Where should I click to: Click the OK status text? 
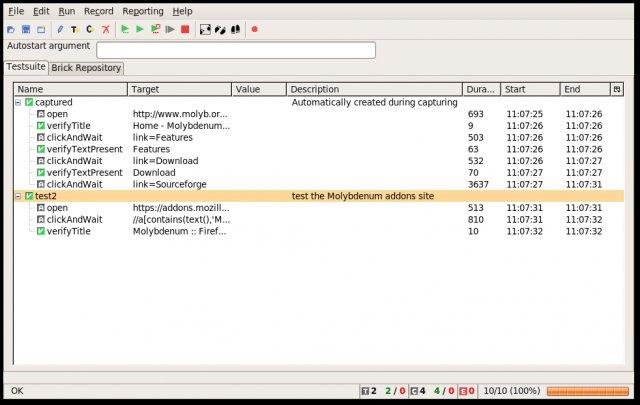click(x=17, y=391)
